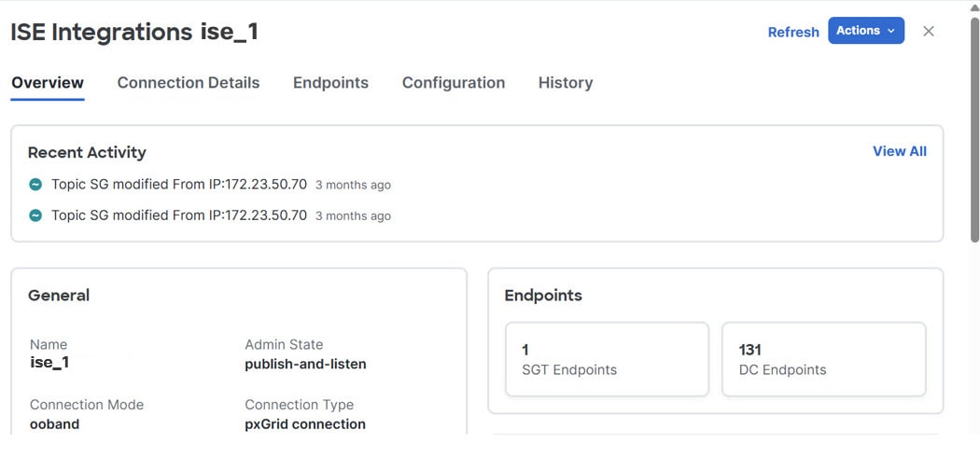Screen dimensions: 980x471
Task: Switch to the Configuration tab
Action: pos(453,83)
